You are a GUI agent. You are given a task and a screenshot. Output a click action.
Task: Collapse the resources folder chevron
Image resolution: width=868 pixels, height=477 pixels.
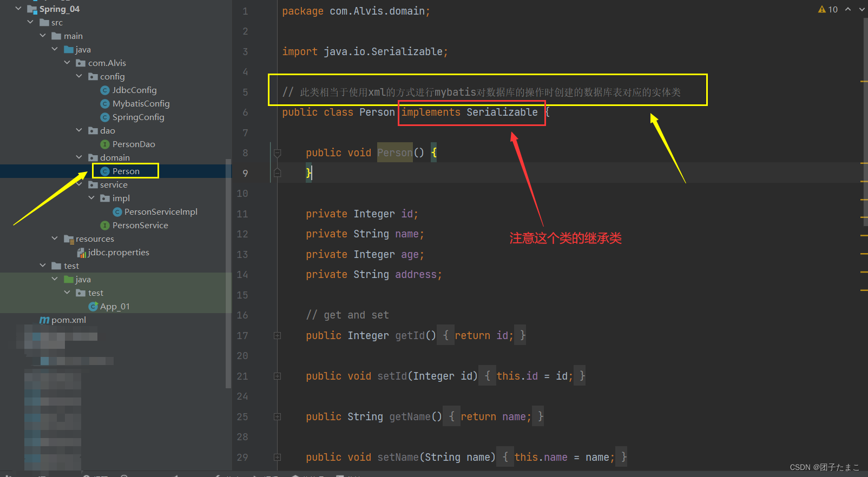coord(55,239)
